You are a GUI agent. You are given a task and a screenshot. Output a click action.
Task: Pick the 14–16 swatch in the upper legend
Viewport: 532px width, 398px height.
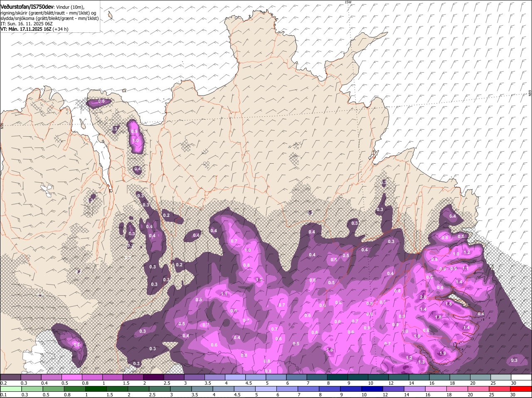(419, 377)
